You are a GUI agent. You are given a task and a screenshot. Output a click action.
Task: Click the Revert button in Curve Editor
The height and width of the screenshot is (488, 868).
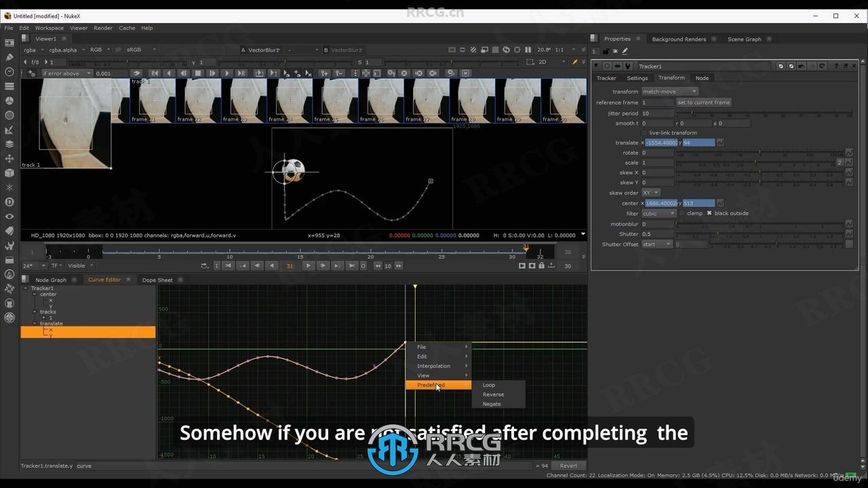pos(568,466)
